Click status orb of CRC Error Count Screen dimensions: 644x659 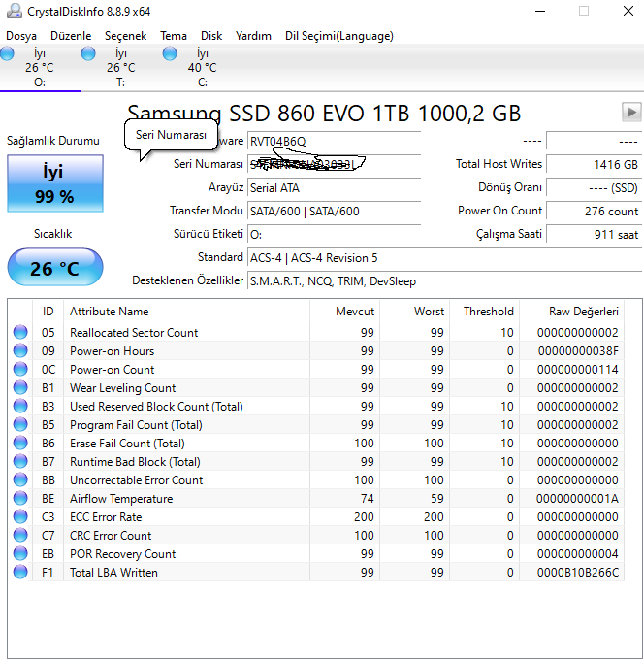point(20,535)
